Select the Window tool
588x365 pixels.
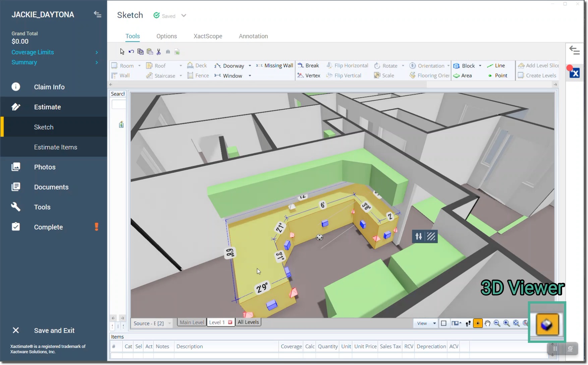click(228, 75)
